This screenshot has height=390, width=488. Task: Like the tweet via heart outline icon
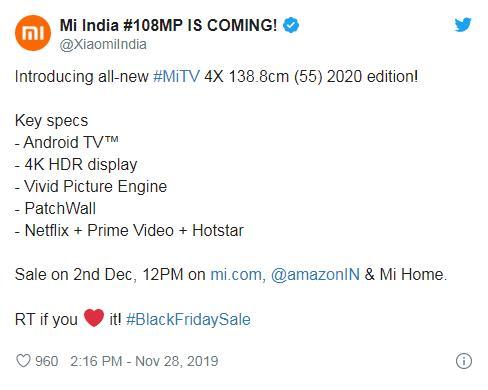[23, 361]
